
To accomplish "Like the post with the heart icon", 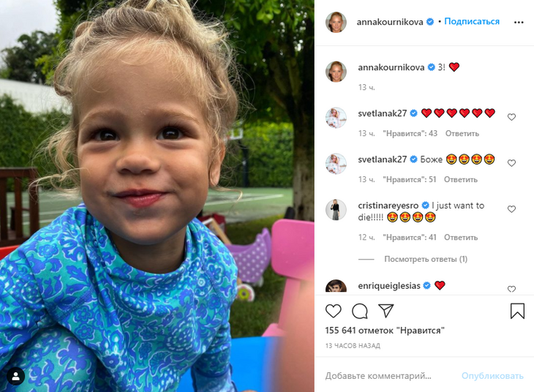I will click(x=333, y=311).
